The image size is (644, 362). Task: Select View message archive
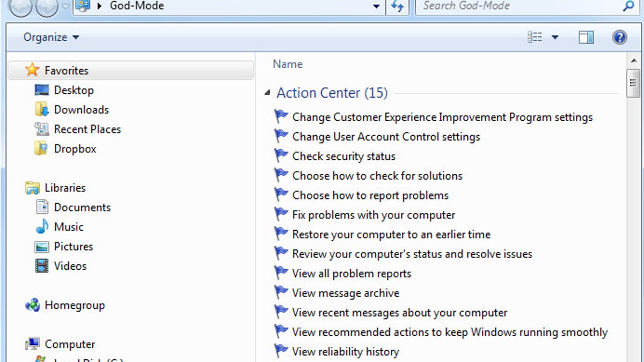(346, 293)
